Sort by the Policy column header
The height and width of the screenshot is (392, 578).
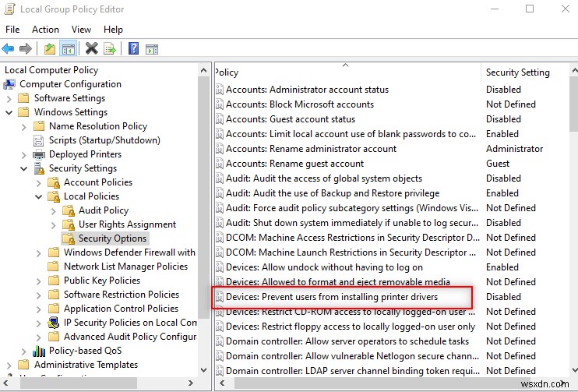(x=347, y=72)
